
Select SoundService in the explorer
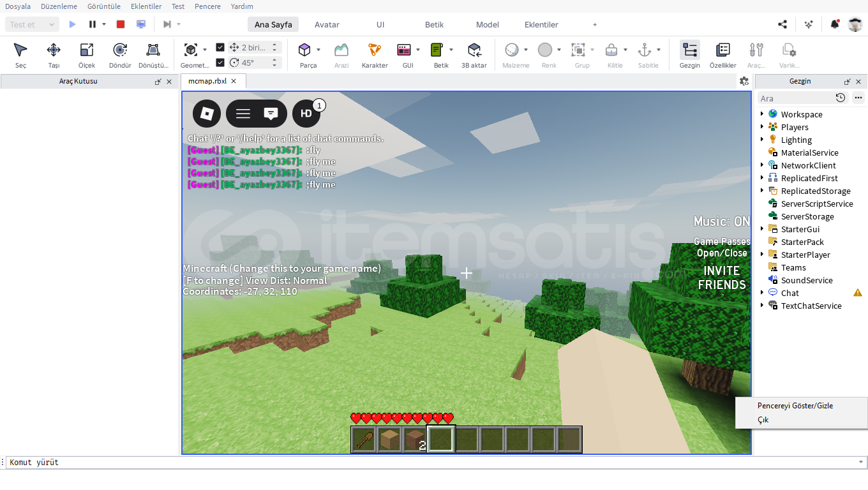click(x=806, y=280)
